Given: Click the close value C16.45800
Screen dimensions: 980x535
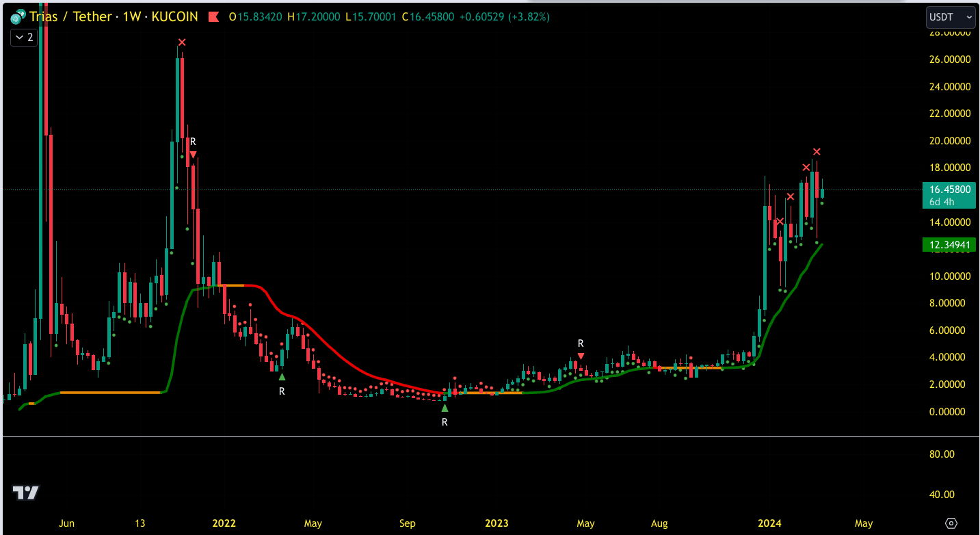Looking at the screenshot, I should pos(428,17).
